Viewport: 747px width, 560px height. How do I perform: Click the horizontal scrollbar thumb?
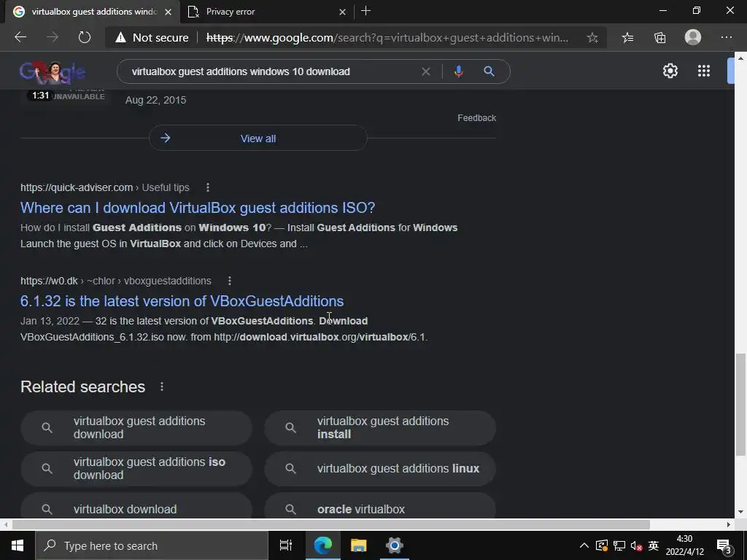click(x=331, y=524)
